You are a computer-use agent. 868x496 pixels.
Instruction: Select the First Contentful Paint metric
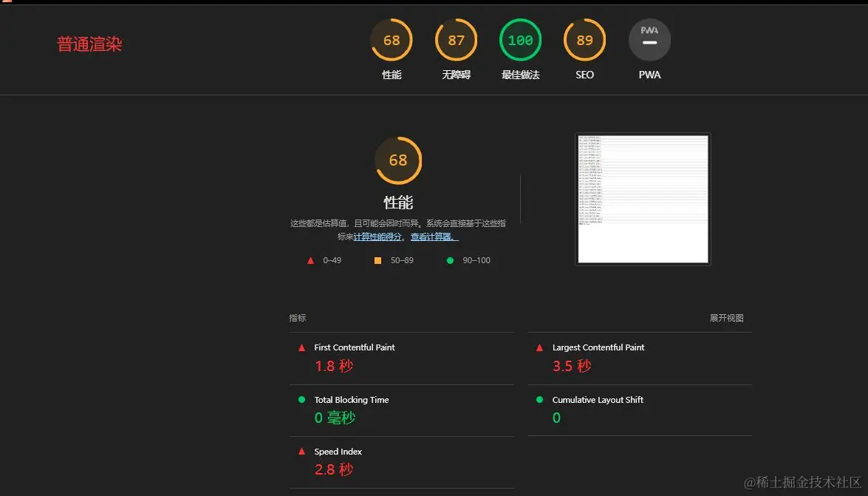point(401,359)
